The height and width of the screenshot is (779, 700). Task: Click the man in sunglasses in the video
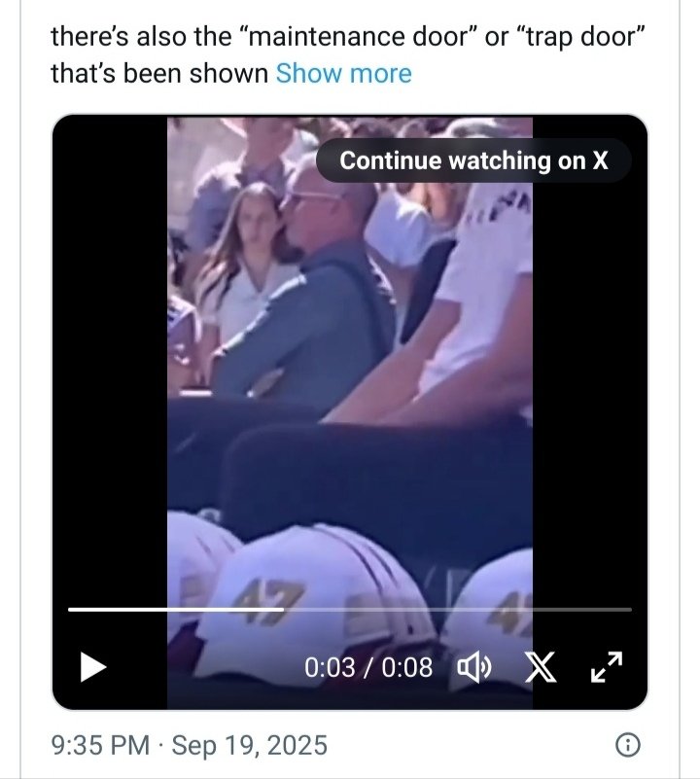coord(321,282)
